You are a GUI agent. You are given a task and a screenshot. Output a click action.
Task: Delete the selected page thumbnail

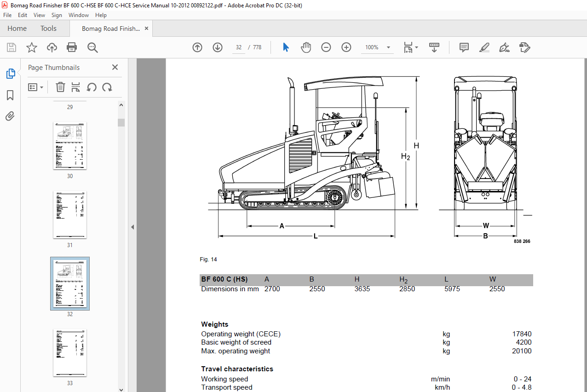60,87
